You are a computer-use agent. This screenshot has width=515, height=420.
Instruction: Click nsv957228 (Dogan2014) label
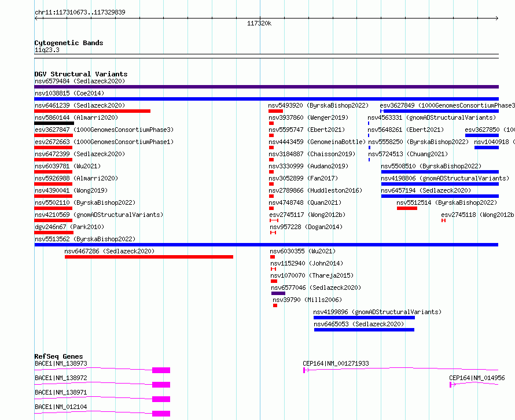click(x=306, y=227)
